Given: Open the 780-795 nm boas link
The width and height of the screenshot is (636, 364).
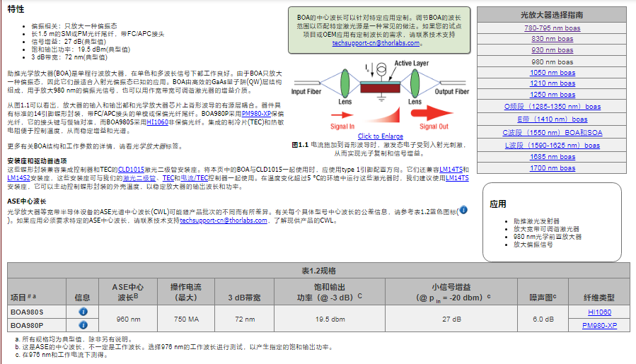Looking at the screenshot, I should tap(552, 28).
